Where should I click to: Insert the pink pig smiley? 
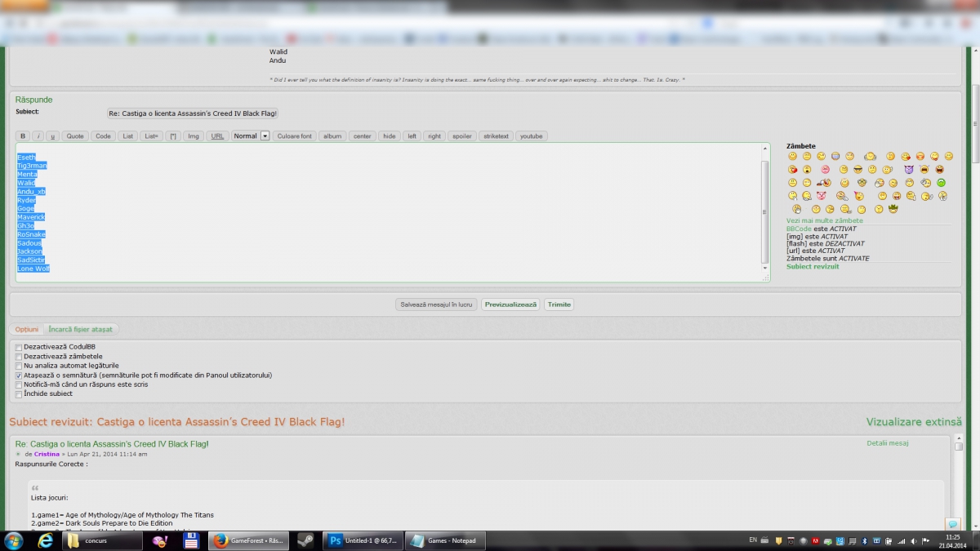822,196
